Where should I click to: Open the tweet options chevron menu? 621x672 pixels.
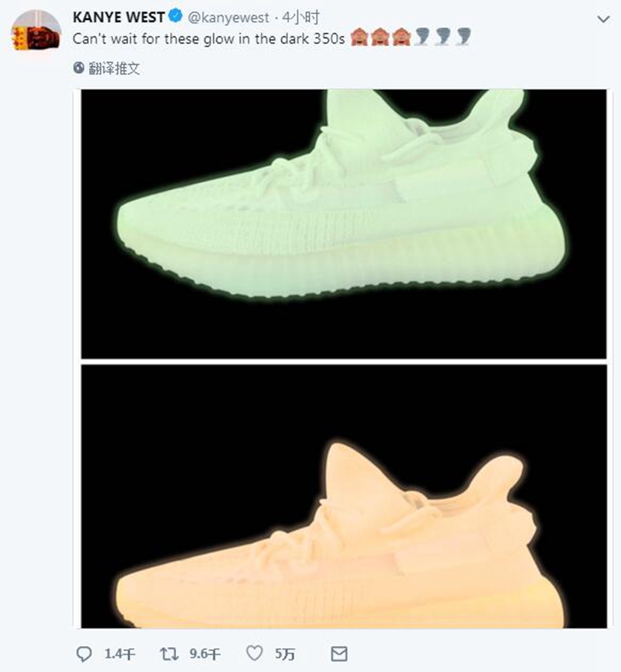click(603, 19)
